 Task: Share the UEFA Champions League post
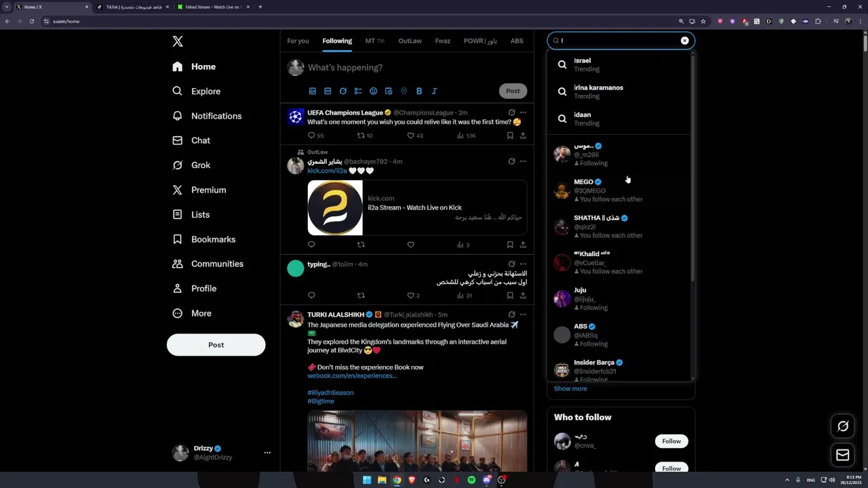point(523,136)
